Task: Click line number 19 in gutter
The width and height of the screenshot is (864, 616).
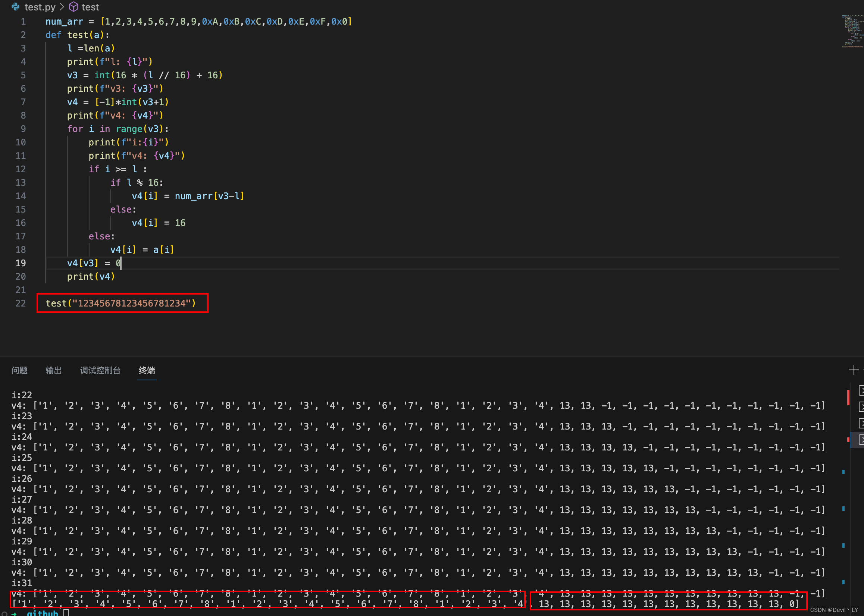Action: [x=21, y=263]
